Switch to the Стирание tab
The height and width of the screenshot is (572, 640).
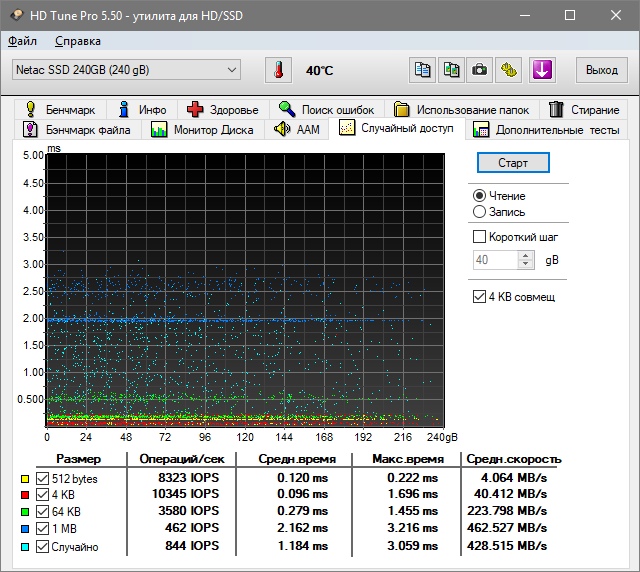click(584, 109)
